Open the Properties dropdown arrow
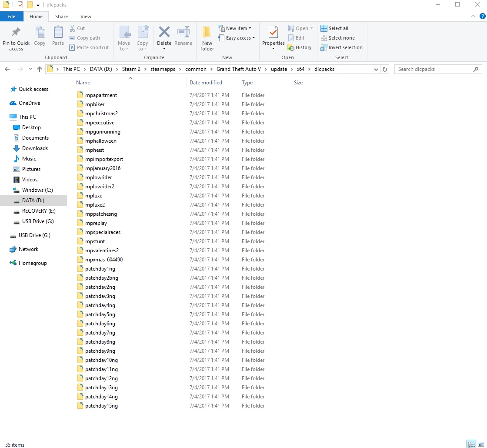The height and width of the screenshot is (448, 487). pyautogui.click(x=274, y=49)
